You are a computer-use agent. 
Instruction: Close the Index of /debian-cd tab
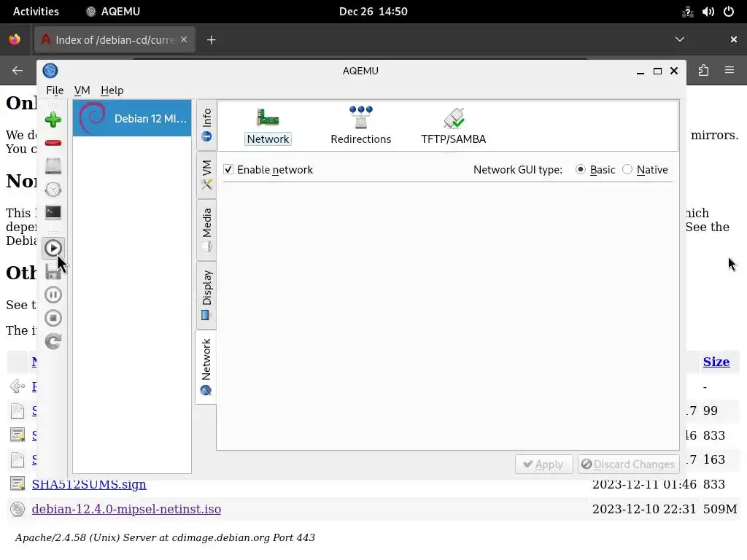[184, 39]
